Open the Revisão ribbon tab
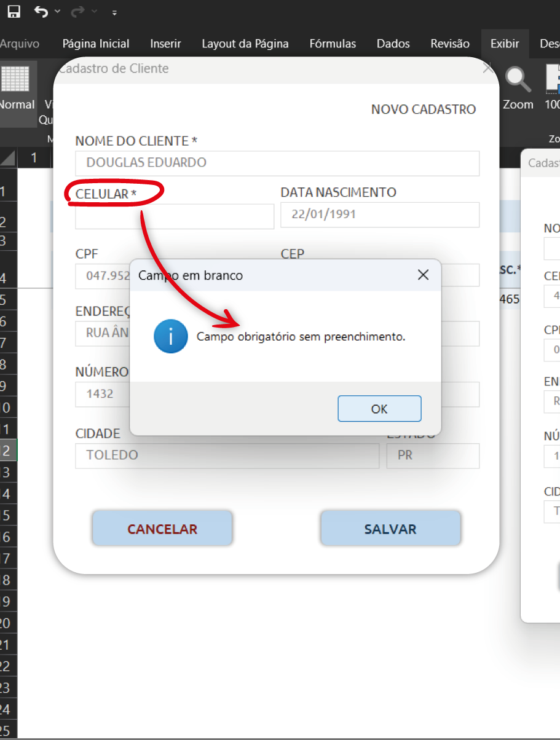This screenshot has height=740, width=560. coord(450,44)
